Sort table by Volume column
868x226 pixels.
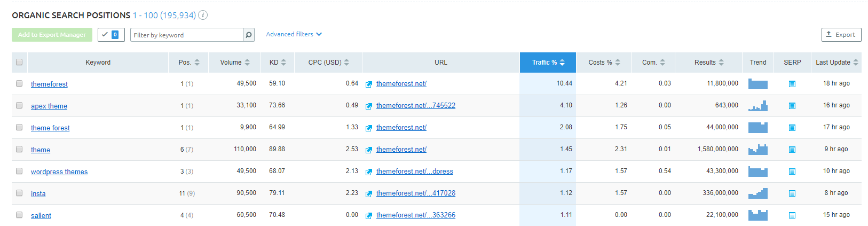tap(234, 63)
